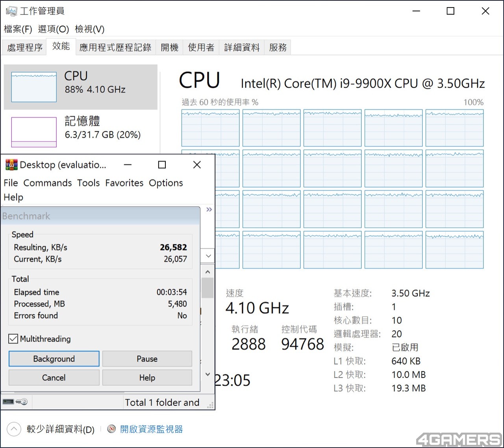The width and height of the screenshot is (504, 448).
Task: Click the L3 快取 value 19.3 MB
Action: [x=409, y=388]
